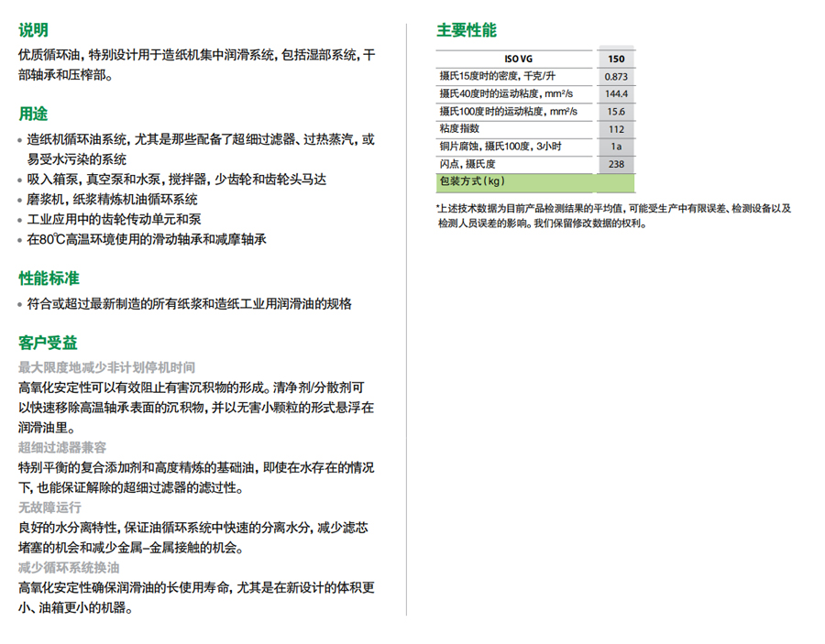825x644 pixels.
Task: Click the bullet starting 造纸机循环油系统
Action: coord(201,149)
